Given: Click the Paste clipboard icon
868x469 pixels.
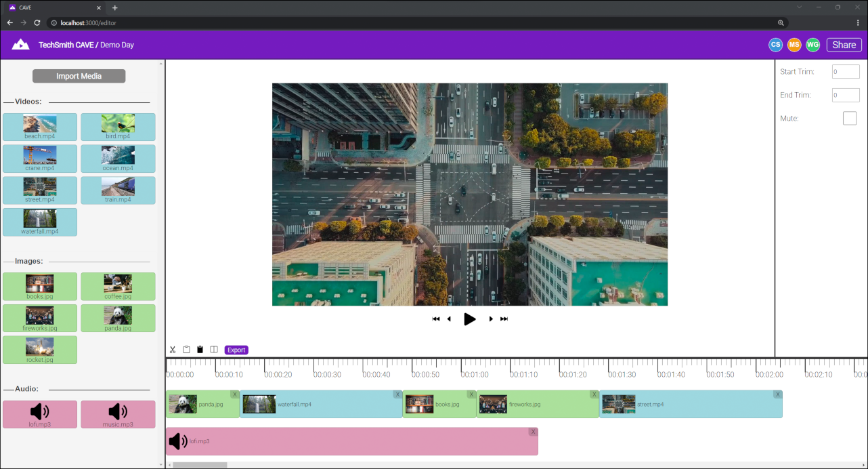Looking at the screenshot, I should click(186, 349).
